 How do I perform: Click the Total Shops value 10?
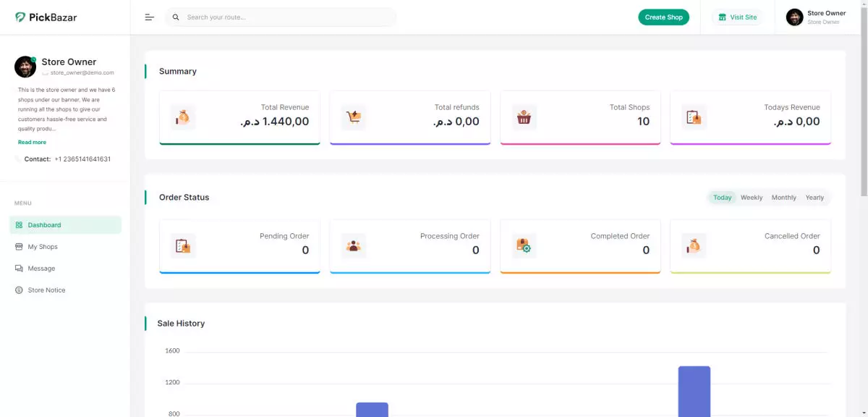(643, 122)
